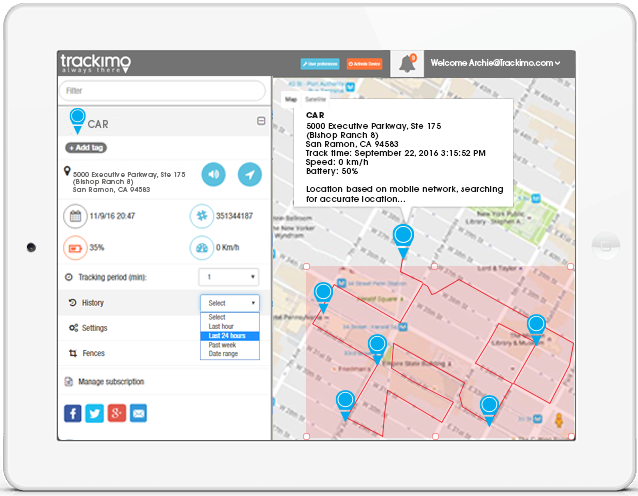Choose Last 24 hours in History list
638x496 pixels.
(x=230, y=336)
